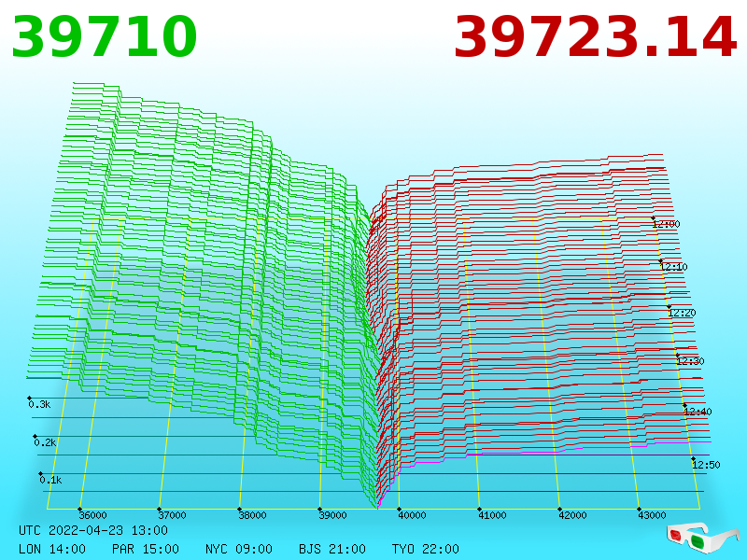Click the green bid price 39710
Viewport: 747px width, 560px height.
104,36
